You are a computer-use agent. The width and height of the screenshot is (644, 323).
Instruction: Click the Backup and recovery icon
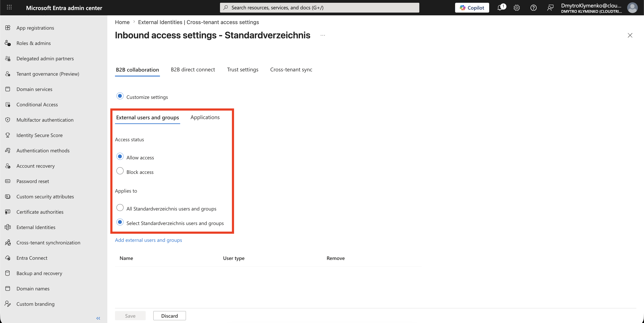click(x=8, y=273)
